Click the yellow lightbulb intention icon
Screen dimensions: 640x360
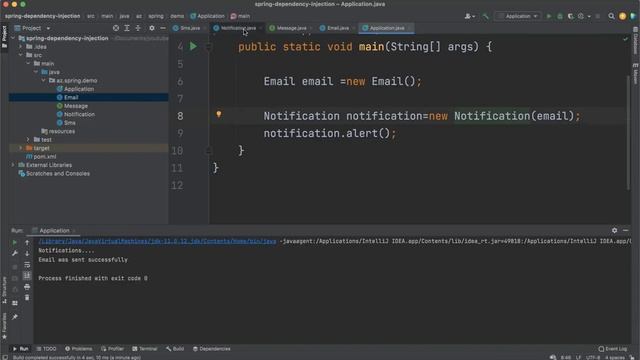(219, 115)
